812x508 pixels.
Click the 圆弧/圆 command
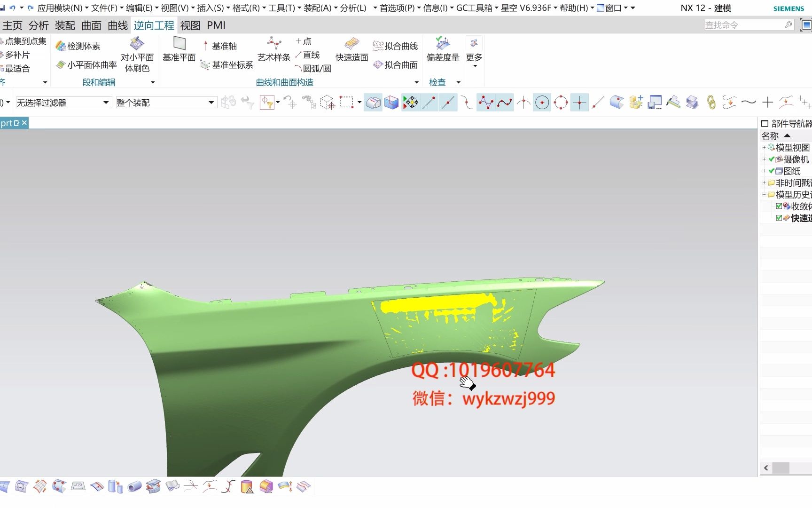click(315, 68)
